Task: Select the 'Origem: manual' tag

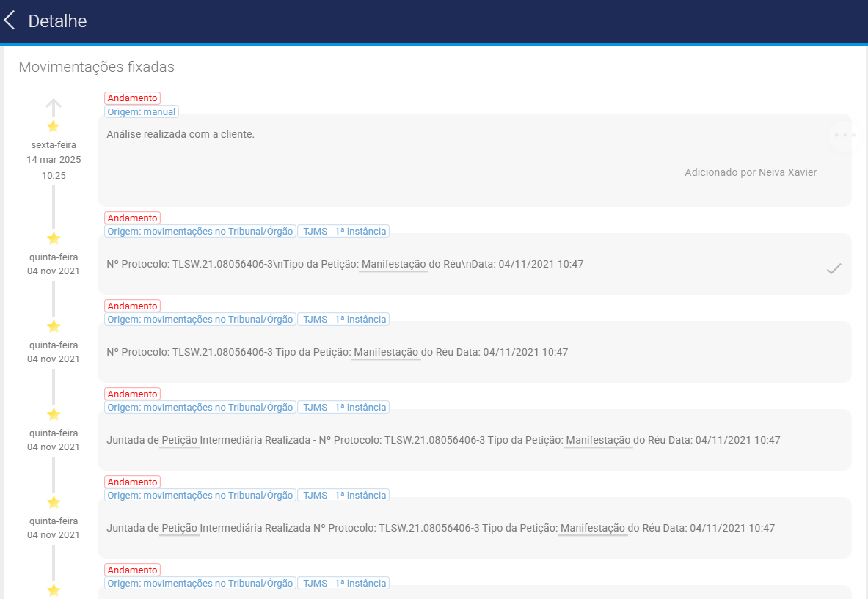Action: pos(141,112)
